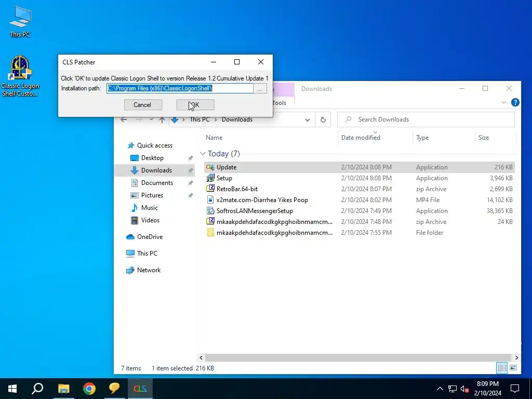This screenshot has height=399, width=532.
Task: Open This PC desktop icon
Action: (20, 22)
